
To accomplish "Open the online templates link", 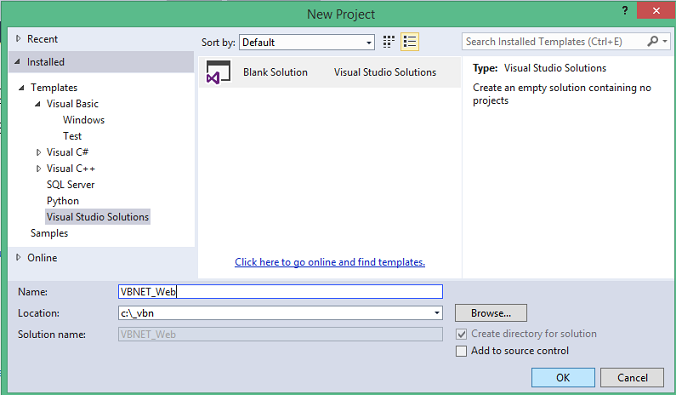I will (x=330, y=262).
